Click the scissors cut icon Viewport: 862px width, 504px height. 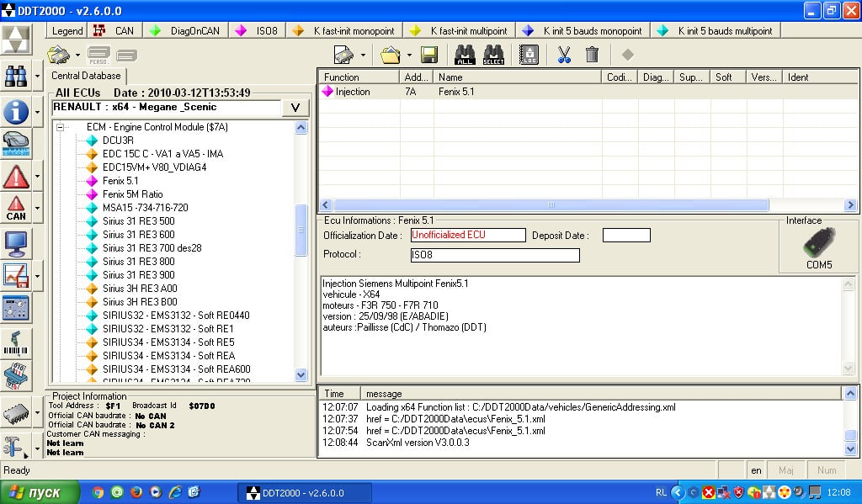(x=563, y=55)
